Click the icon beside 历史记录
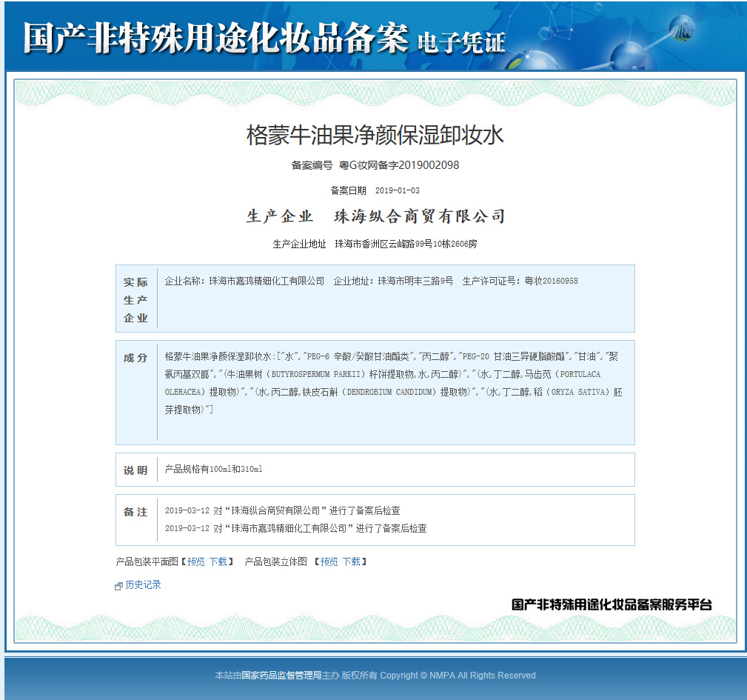The width and height of the screenshot is (747, 700). pos(118,586)
